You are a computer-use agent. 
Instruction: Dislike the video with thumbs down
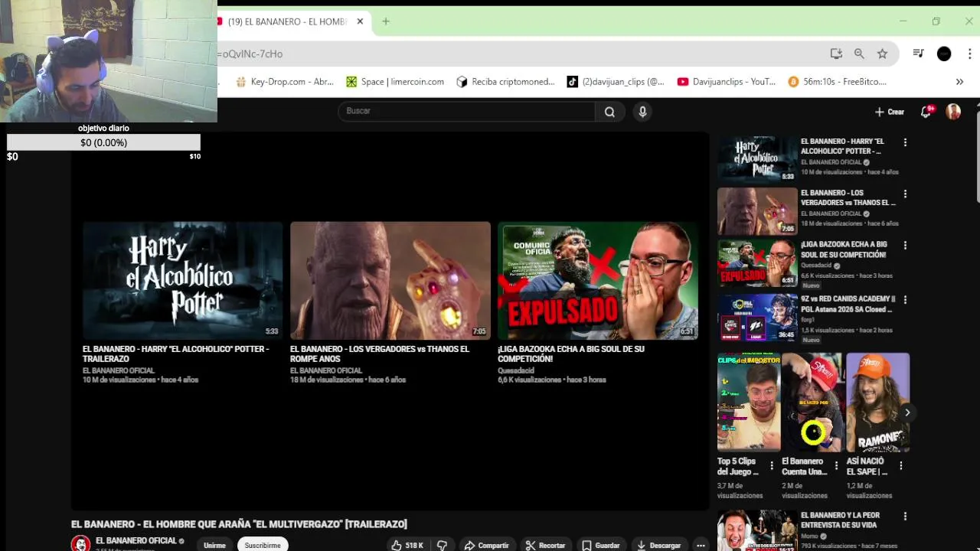tap(442, 545)
